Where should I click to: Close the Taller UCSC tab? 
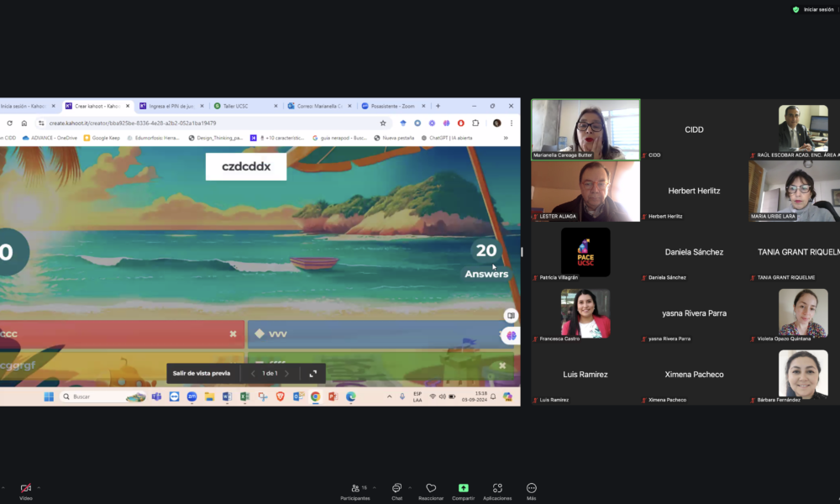pyautogui.click(x=276, y=106)
